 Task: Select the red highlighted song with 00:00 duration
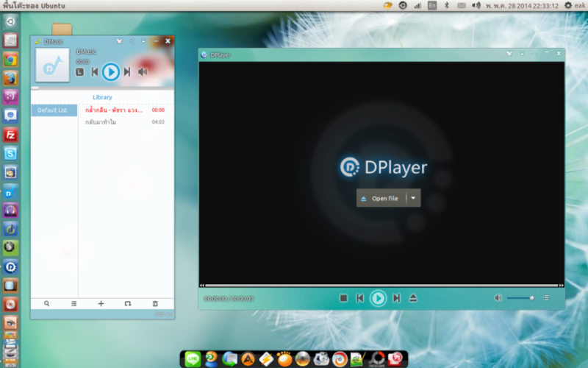coord(126,110)
